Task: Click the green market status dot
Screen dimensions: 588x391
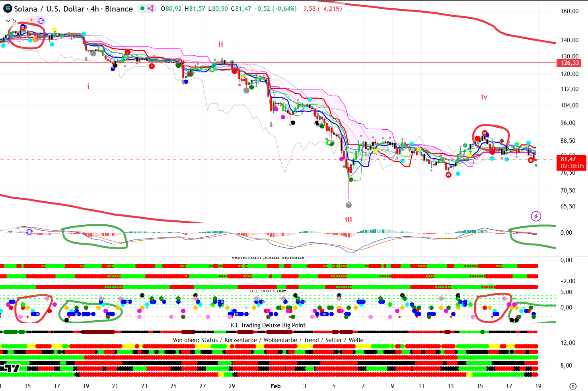Action: pyautogui.click(x=142, y=9)
